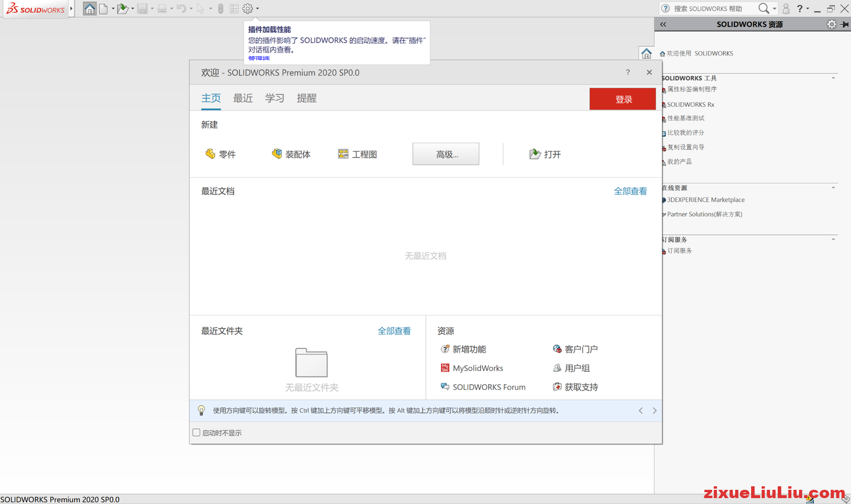Expand the Options gear dropdown
Image resolution: width=851 pixels, height=504 pixels.
click(x=256, y=8)
